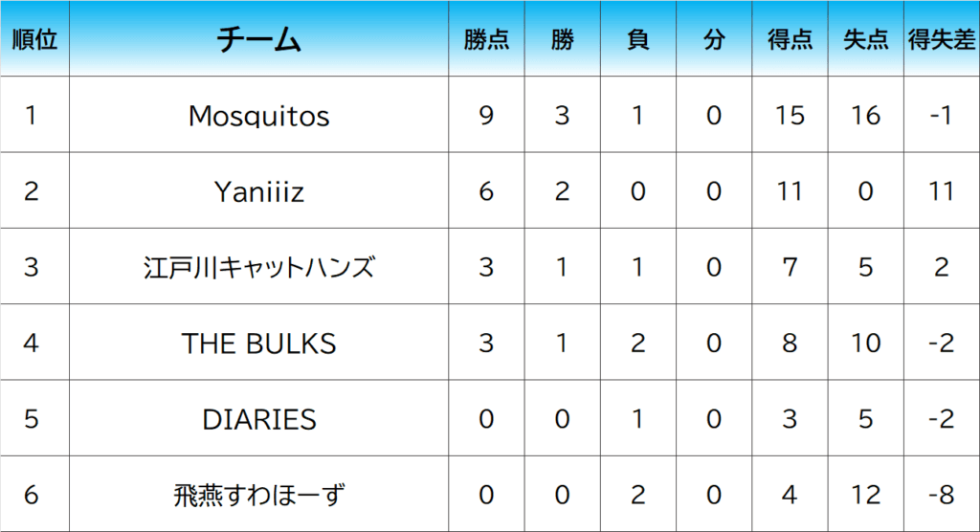Viewport: 980px width, 532px height.
Task: Select the DIARIES team cell
Action: point(259,419)
